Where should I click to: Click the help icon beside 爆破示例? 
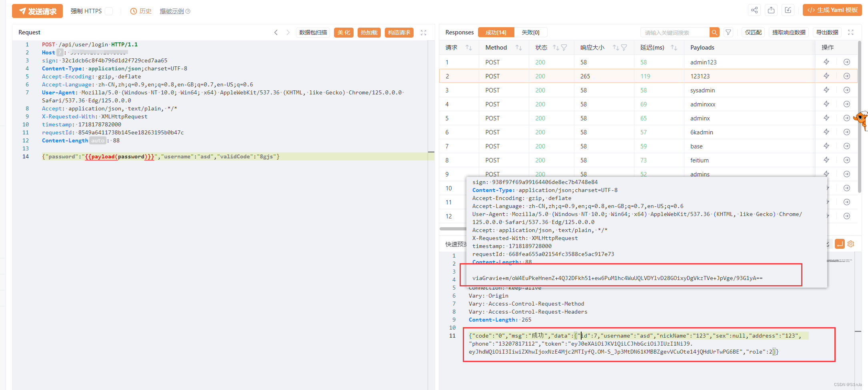(x=188, y=11)
